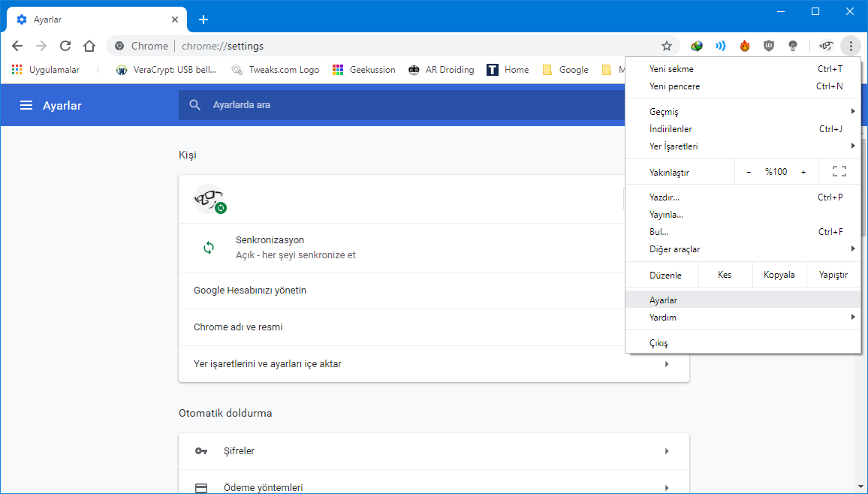Open Ödeme yöntemleri settings row
The width and height of the screenshot is (868, 494).
pos(433,483)
